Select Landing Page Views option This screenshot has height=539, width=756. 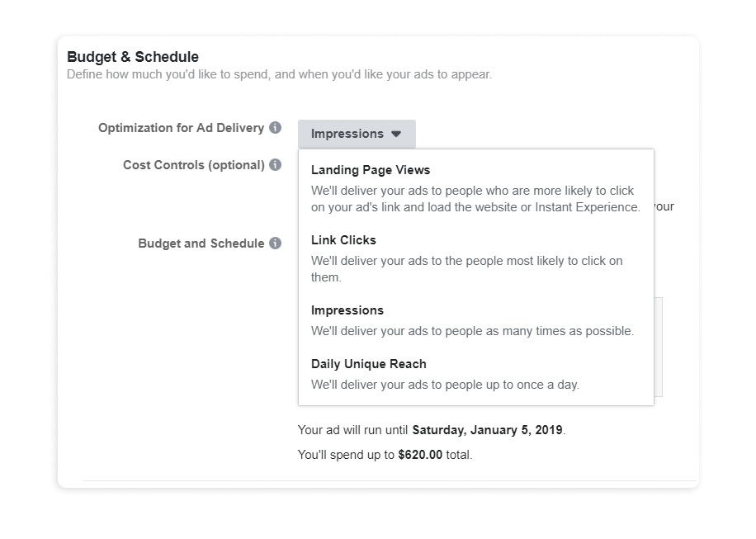click(x=371, y=170)
